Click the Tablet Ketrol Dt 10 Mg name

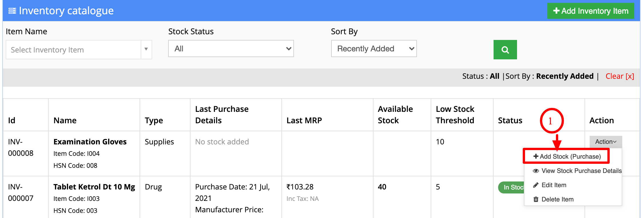94,187
